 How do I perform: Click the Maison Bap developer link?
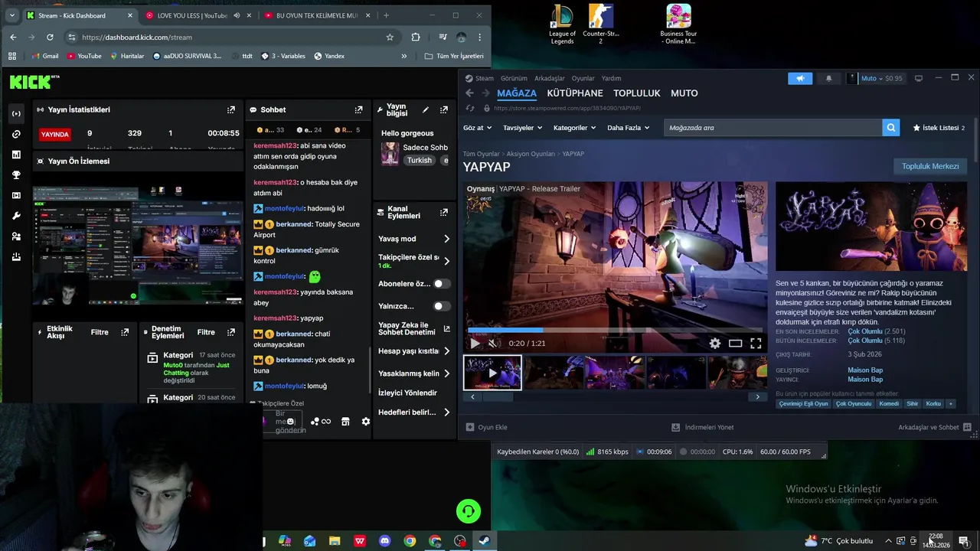[x=865, y=370]
